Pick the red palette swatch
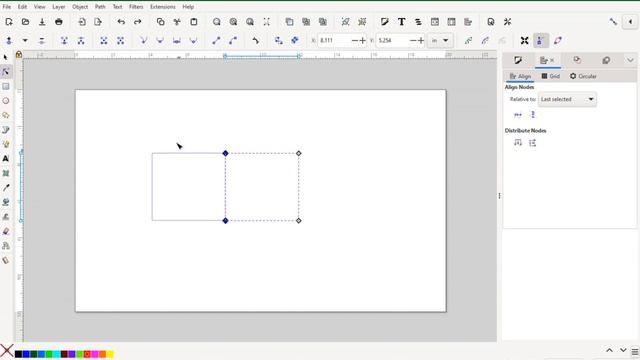This screenshot has width=640, height=360. pos(87,354)
